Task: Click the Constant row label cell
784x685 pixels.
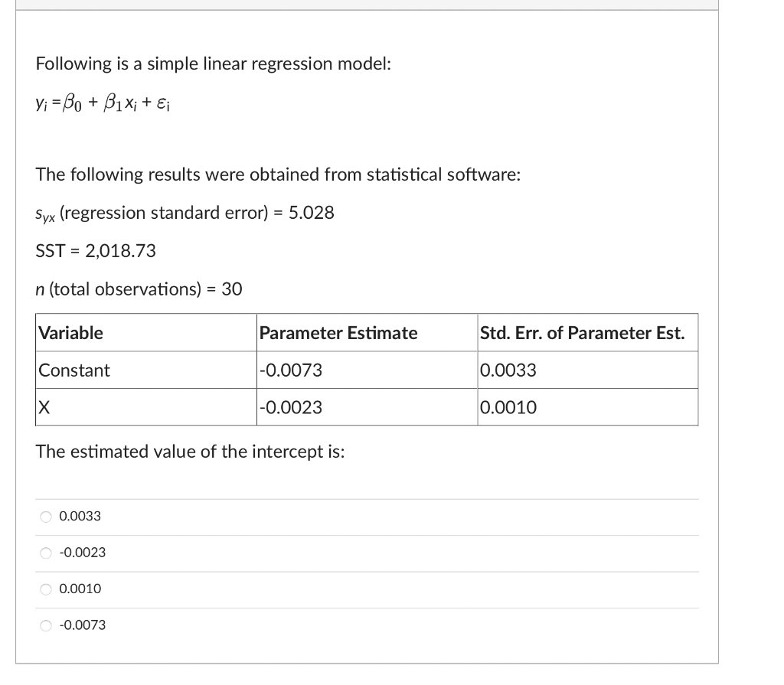Action: click(146, 370)
